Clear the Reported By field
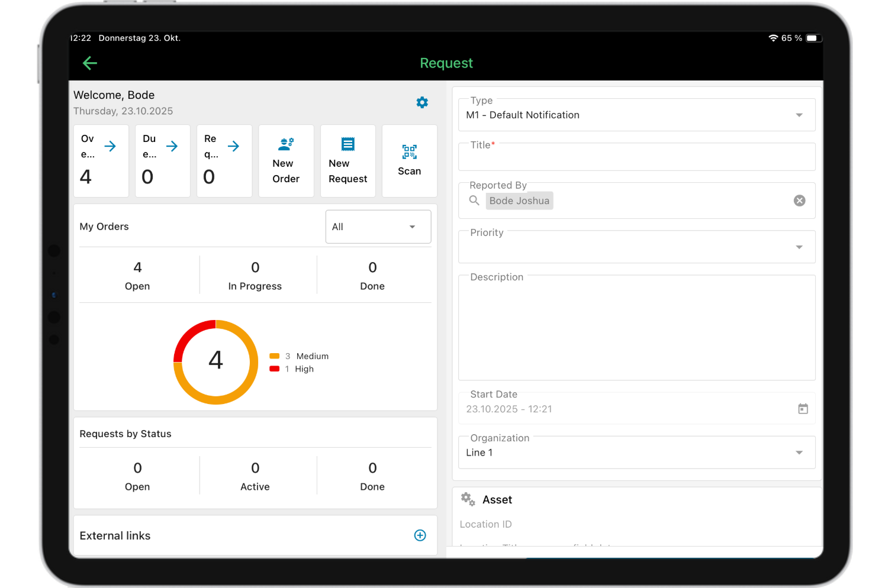888x588 pixels. (799, 201)
